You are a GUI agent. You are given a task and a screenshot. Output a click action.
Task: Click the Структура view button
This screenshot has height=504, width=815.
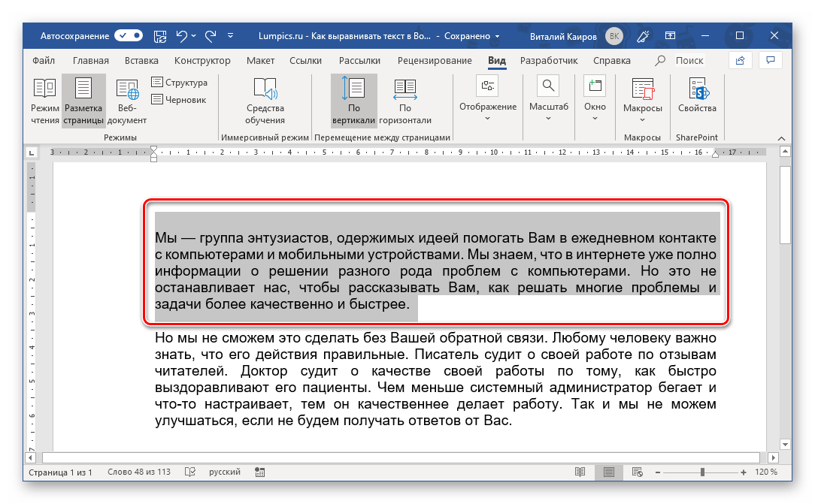179,83
